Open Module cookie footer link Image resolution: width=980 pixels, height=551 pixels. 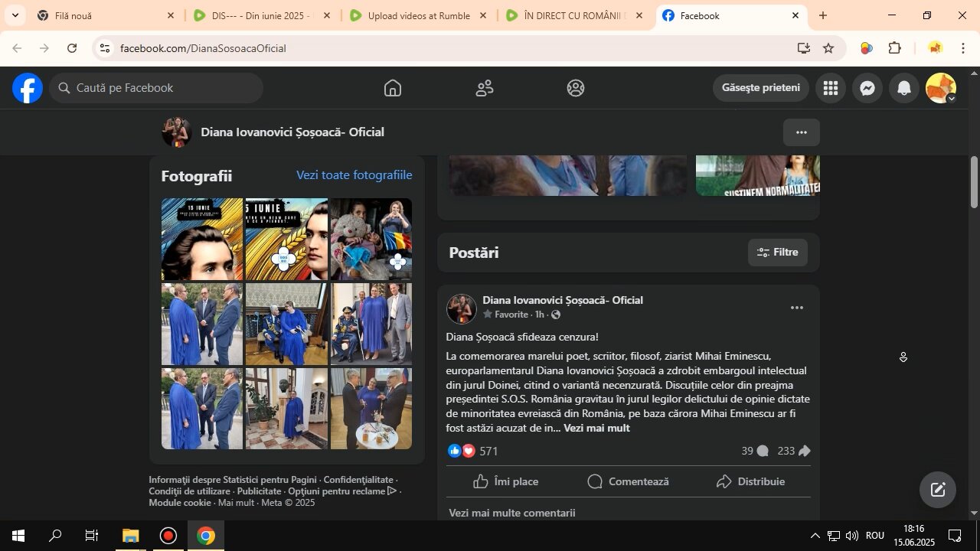[x=180, y=503]
